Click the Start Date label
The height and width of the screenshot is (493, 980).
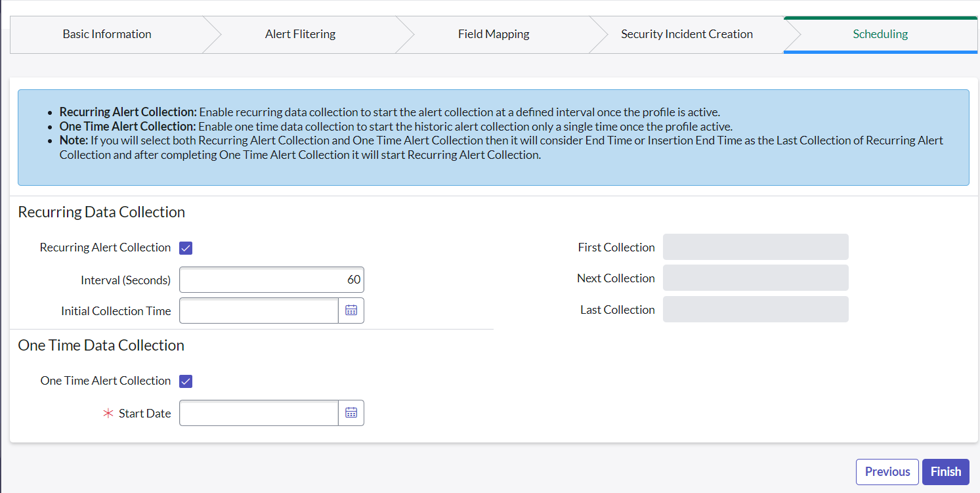[x=144, y=414]
